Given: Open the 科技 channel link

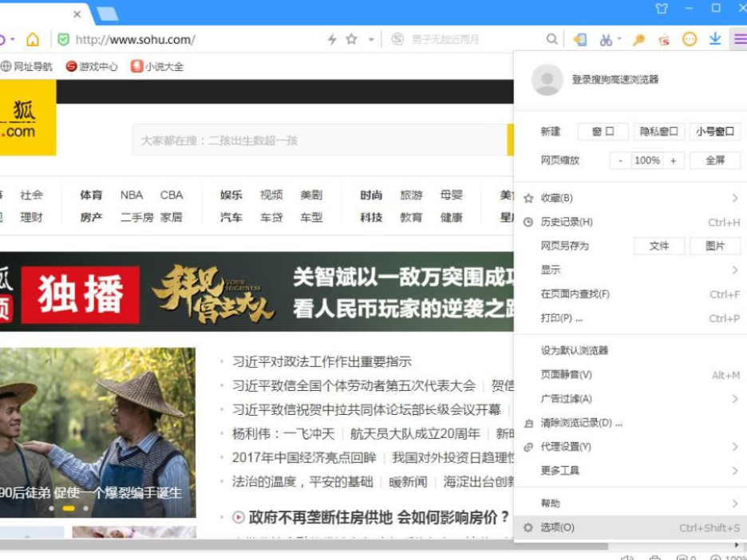Looking at the screenshot, I should tap(371, 217).
